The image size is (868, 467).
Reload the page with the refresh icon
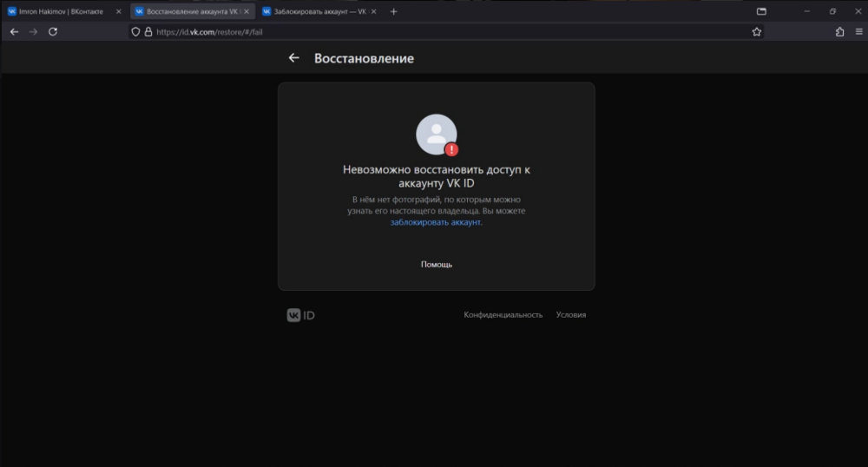click(53, 32)
